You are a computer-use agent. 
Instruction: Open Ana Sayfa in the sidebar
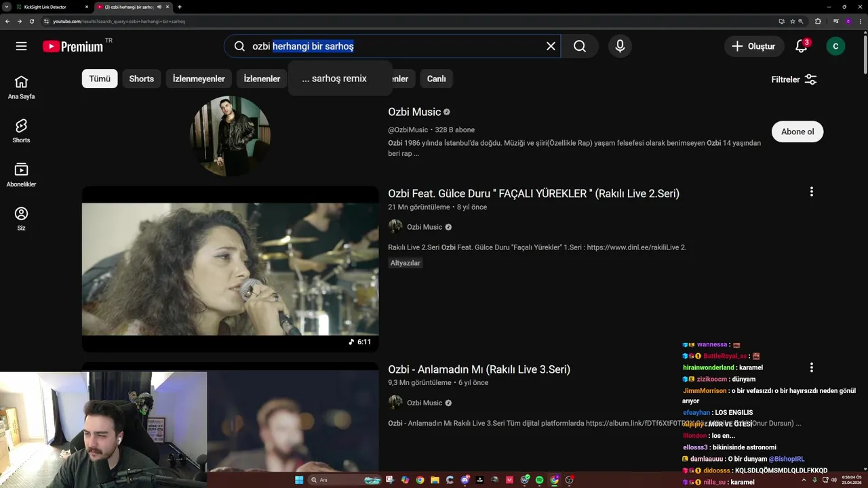click(21, 87)
